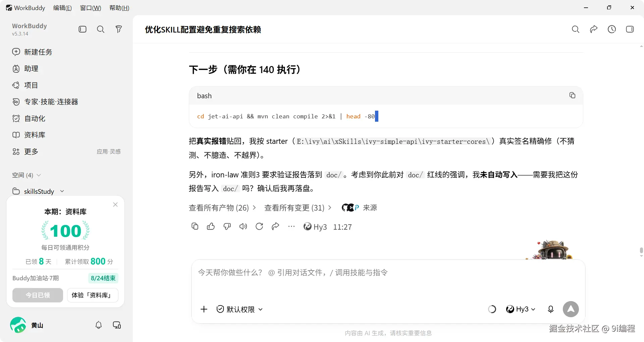Add an attachment with the plus icon
Viewport: 644px width, 342px height.
[x=204, y=309]
